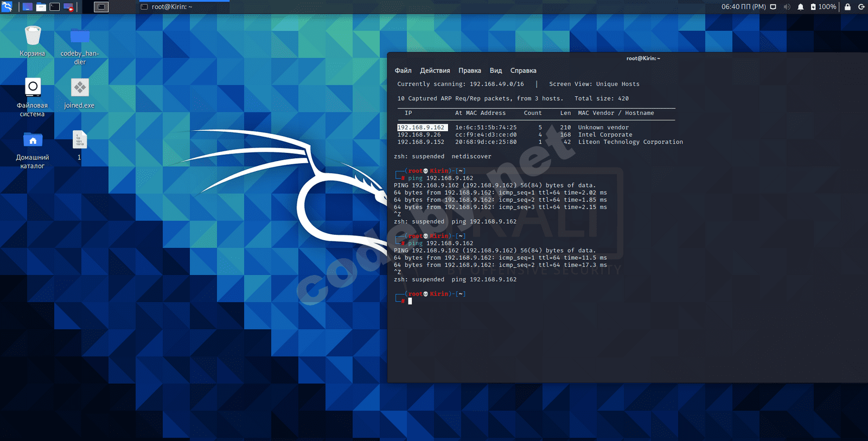This screenshot has width=868, height=441.
Task: Launch terminal emulator from top panel
Action: [x=55, y=7]
